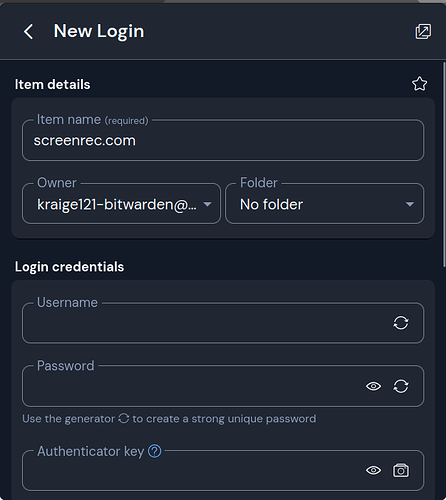Select the Password input field
Image resolution: width=446 pixels, height=500 pixels.
(x=193, y=386)
